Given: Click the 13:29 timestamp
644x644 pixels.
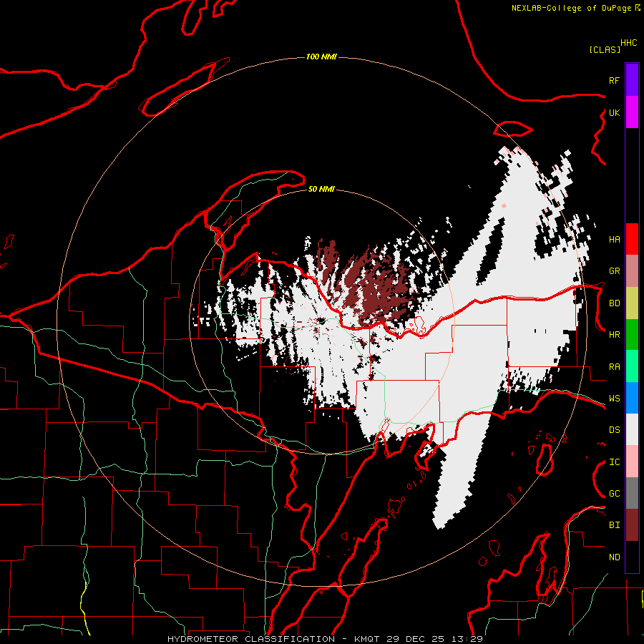Looking at the screenshot, I should point(466,639).
